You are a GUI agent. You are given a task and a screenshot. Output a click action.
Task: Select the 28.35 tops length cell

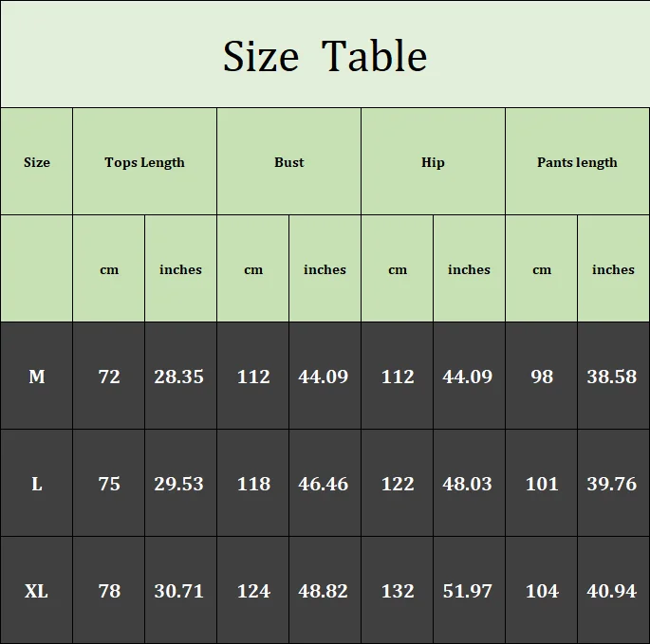(x=179, y=377)
